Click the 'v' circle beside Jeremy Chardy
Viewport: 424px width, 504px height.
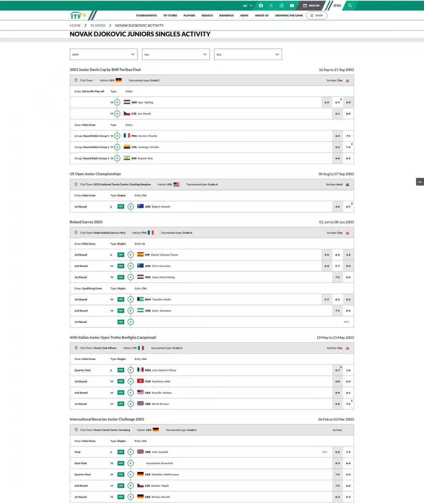coord(117,136)
